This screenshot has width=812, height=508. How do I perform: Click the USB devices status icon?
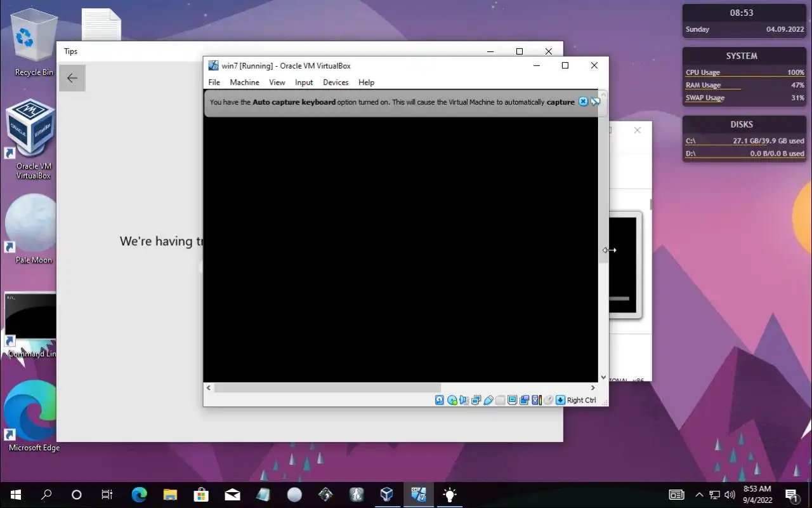[x=488, y=400]
